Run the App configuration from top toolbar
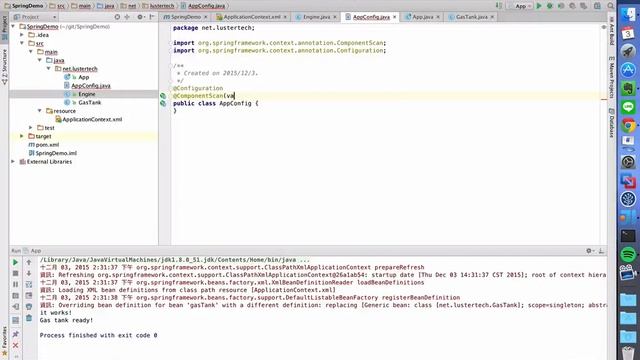The height and width of the screenshot is (360, 640). click(x=539, y=6)
